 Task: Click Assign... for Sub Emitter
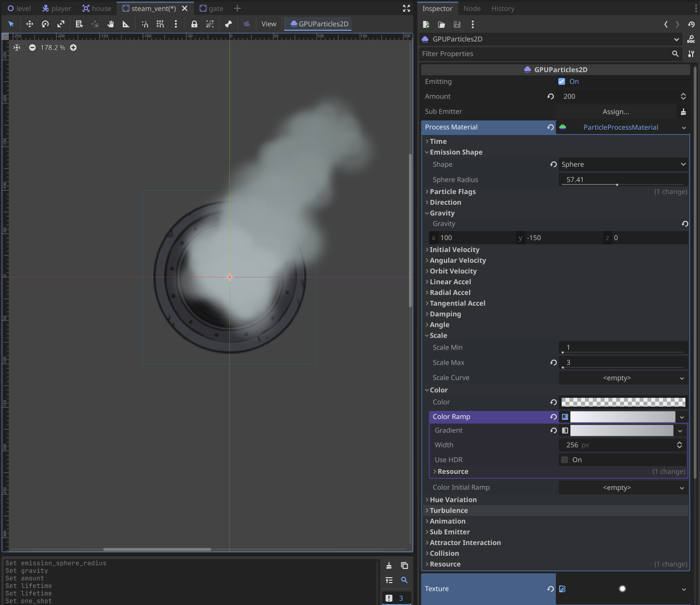coord(616,112)
